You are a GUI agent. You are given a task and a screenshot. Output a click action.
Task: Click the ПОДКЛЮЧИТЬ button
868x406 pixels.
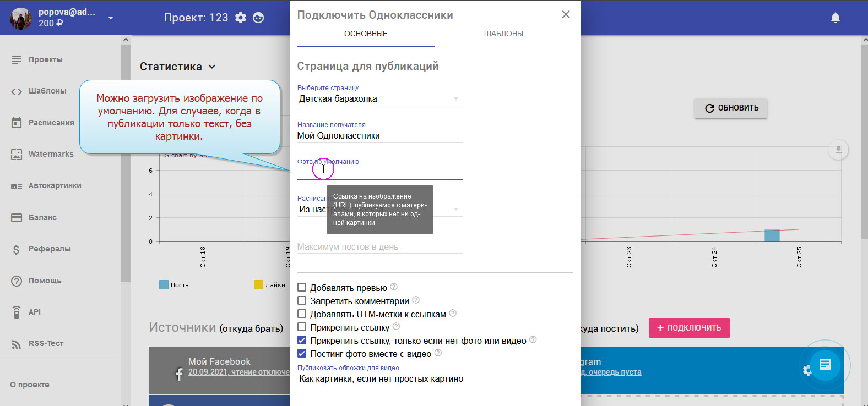[x=688, y=328]
